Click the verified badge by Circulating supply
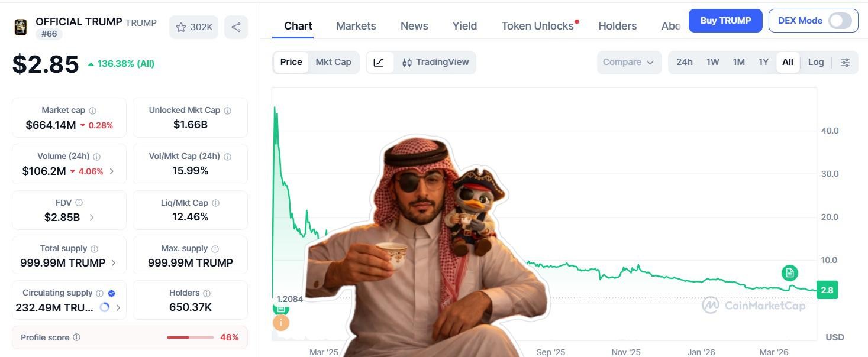The image size is (868, 357). coord(111,293)
